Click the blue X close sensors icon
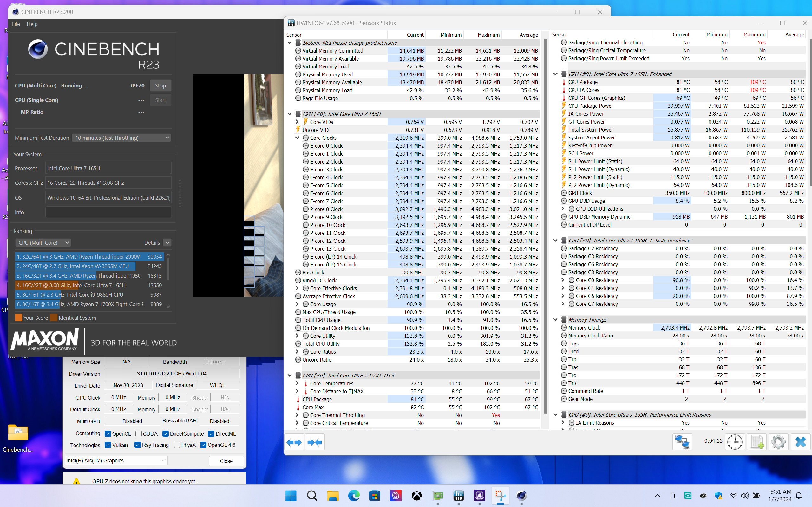Viewport: 812px width, 507px height. pyautogui.click(x=800, y=442)
